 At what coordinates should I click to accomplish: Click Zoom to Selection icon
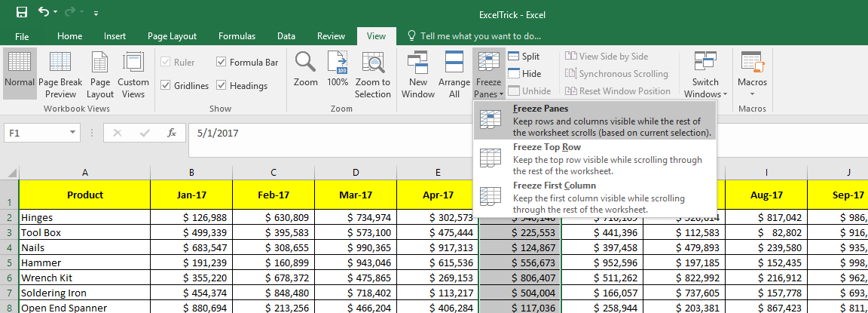[373, 74]
